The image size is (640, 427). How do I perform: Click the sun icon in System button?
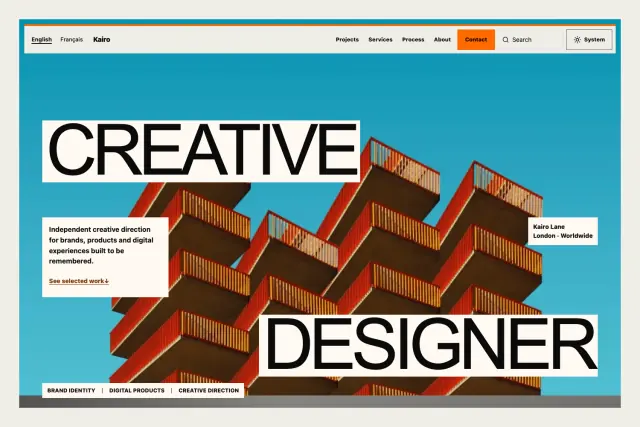tap(577, 40)
